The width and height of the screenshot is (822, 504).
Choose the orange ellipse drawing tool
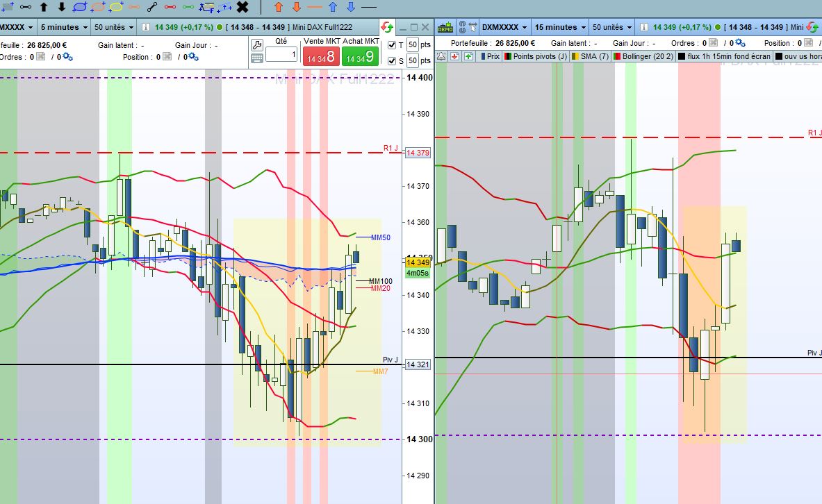click(x=98, y=8)
